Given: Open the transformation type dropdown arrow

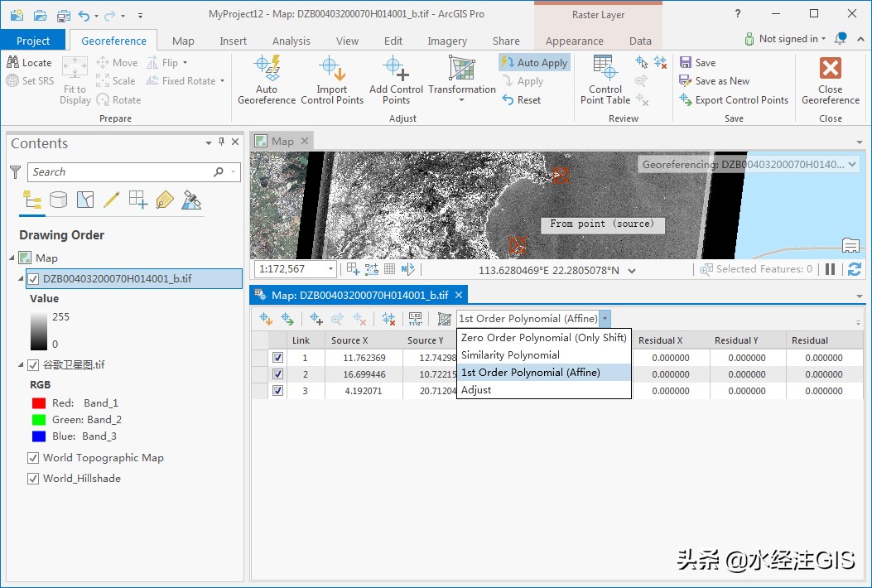Looking at the screenshot, I should tap(605, 319).
